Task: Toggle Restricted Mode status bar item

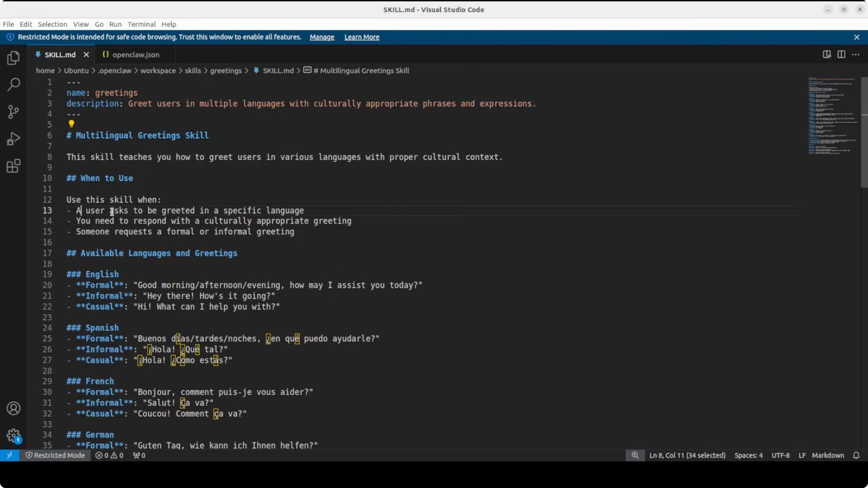Action: (55, 455)
